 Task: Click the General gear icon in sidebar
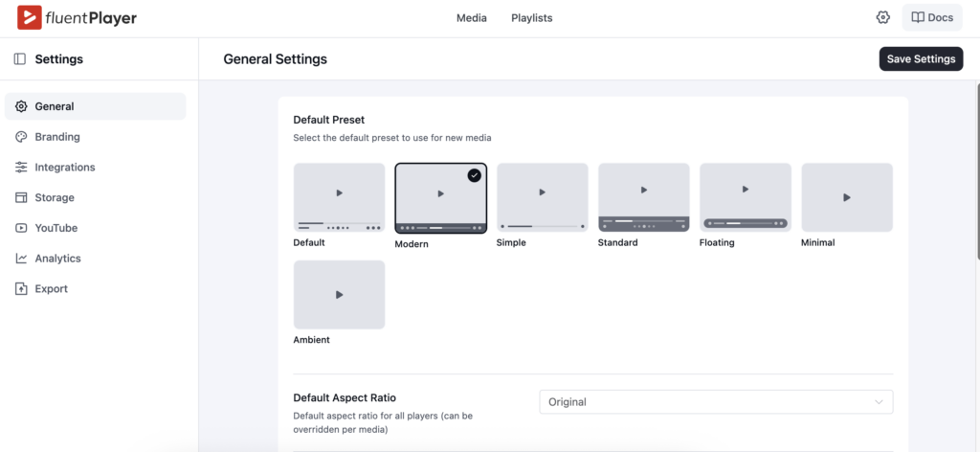[21, 106]
